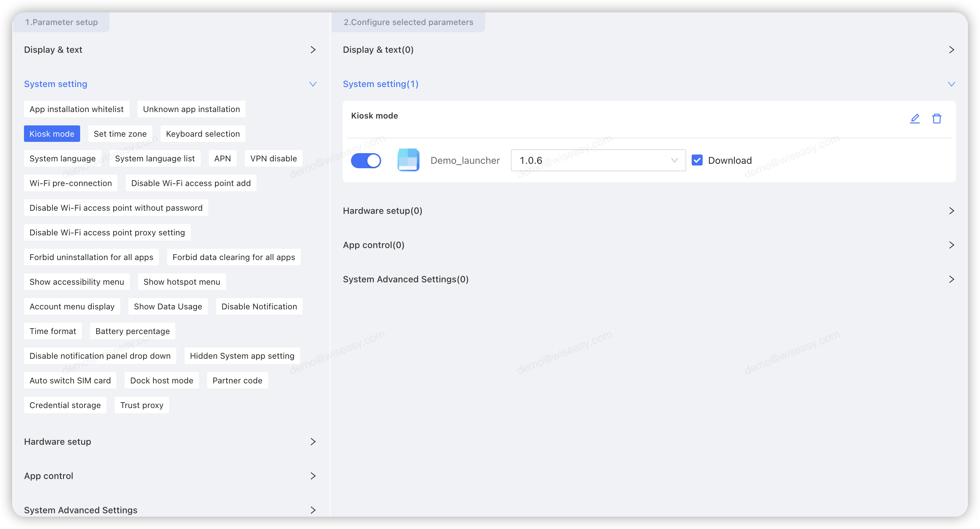Open the 1.0.6 version dropdown

[x=598, y=160]
